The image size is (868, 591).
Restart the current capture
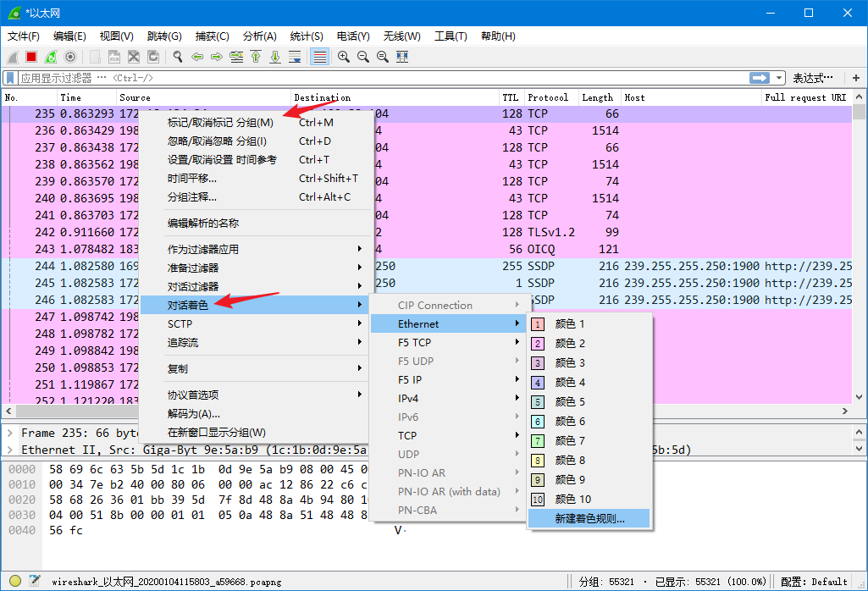51,57
